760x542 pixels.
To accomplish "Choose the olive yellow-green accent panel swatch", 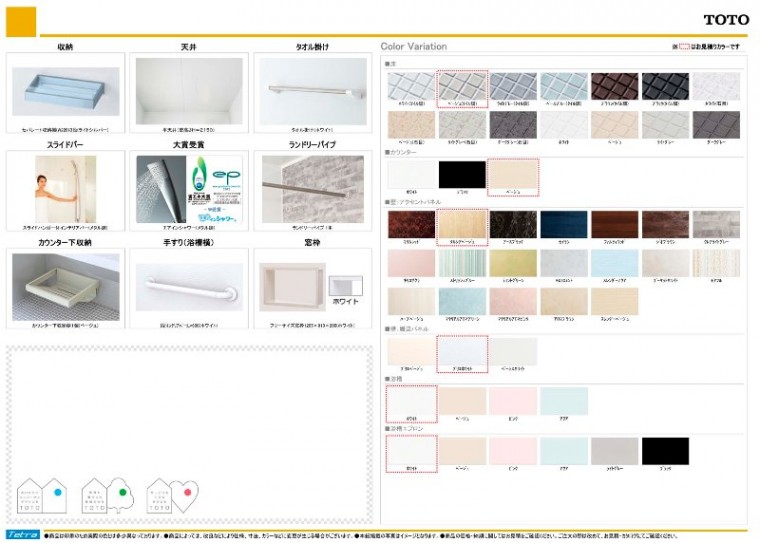I will point(513,263).
